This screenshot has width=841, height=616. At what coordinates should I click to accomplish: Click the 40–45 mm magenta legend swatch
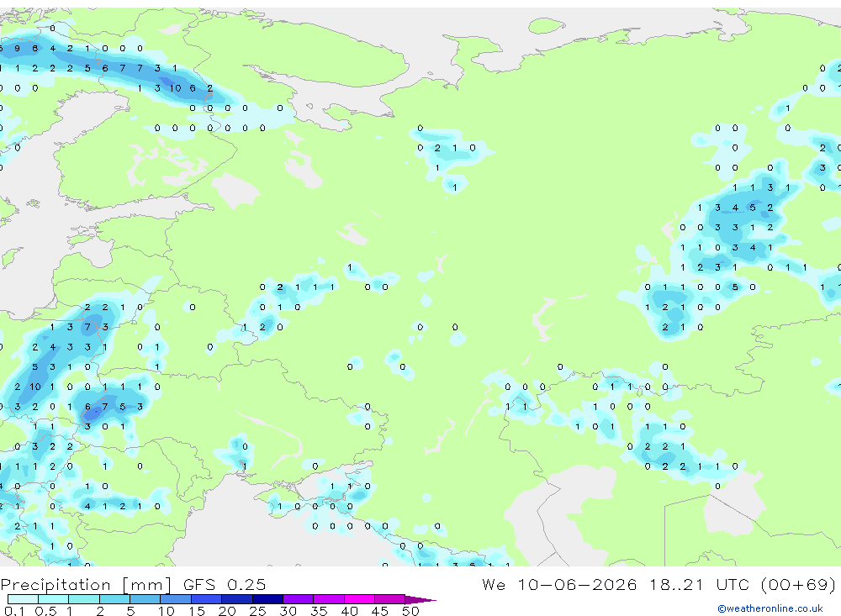point(359,599)
